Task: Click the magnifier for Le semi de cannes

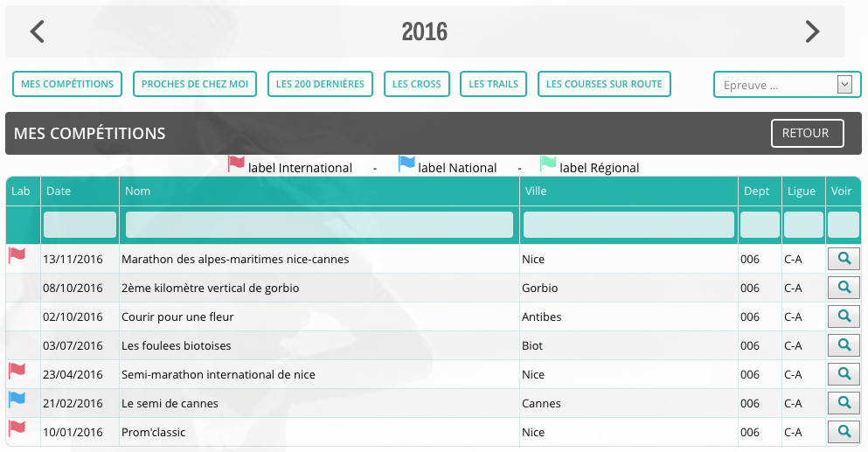Action: pos(844,403)
